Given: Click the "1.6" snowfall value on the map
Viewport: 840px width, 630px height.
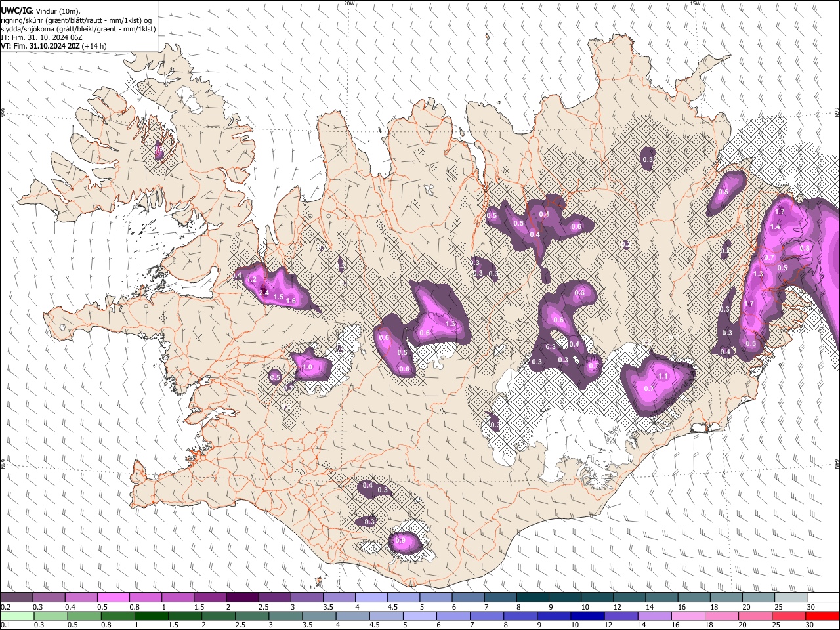Looking at the screenshot, I should pos(291,301).
